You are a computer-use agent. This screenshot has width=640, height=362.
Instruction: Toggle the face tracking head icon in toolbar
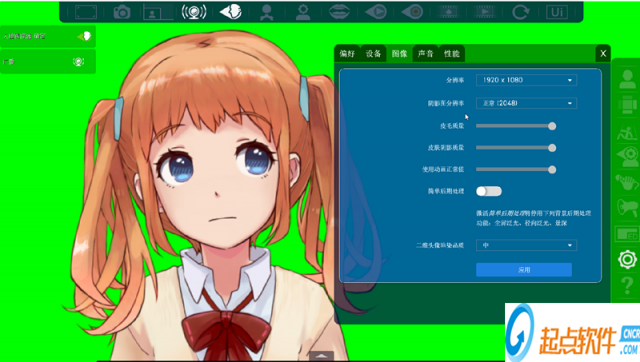(231, 12)
